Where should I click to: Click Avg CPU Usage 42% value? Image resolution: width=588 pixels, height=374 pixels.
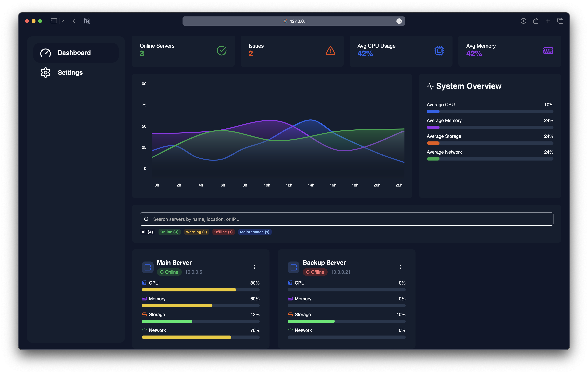click(365, 53)
